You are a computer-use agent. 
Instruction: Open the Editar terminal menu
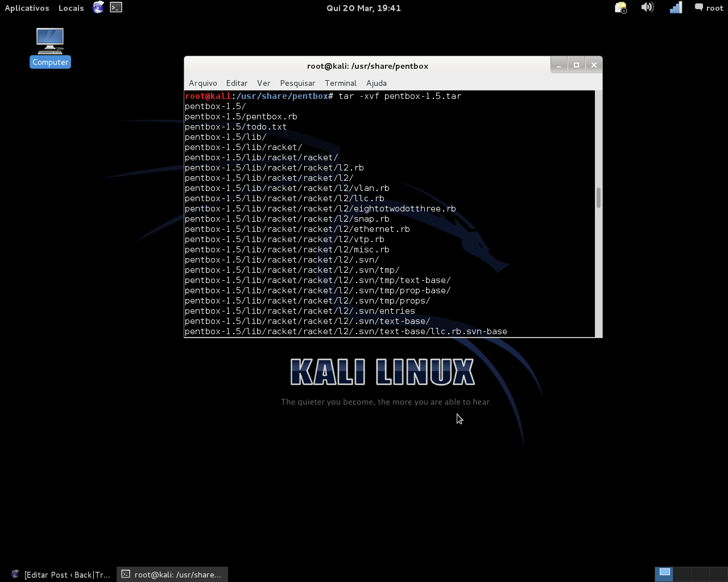[x=237, y=83]
